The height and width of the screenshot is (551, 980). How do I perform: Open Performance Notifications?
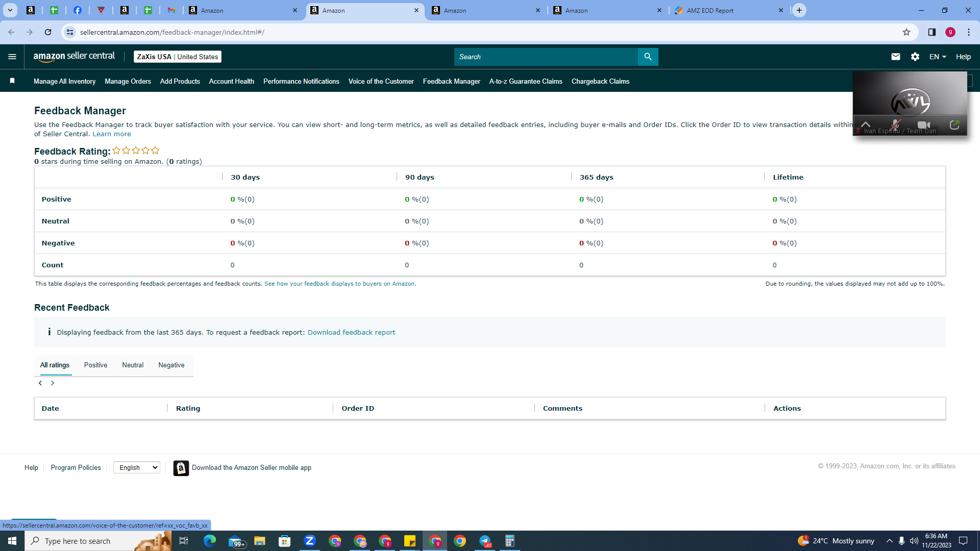301,81
